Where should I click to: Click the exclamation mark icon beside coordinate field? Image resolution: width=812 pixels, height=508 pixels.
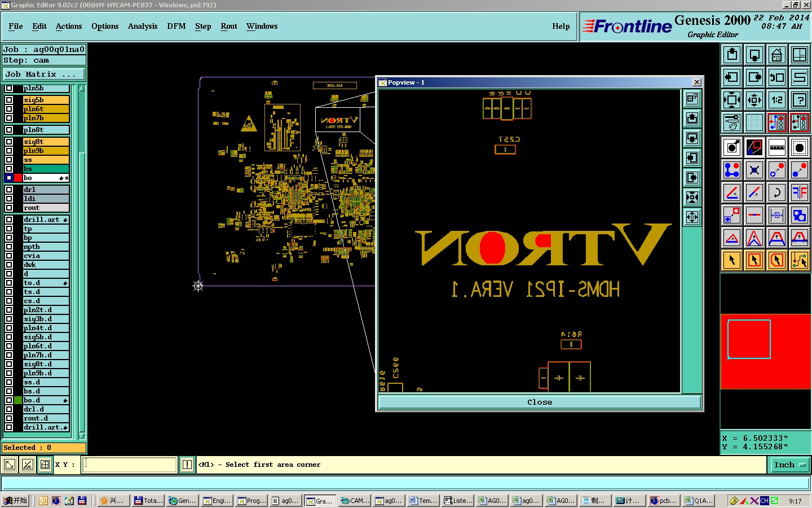[187, 465]
